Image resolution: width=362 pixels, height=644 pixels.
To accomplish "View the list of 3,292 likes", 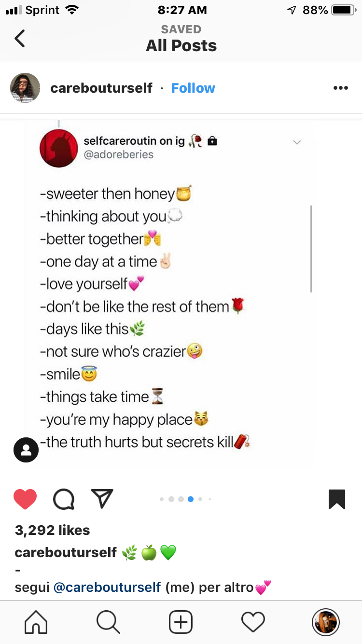I will [53, 530].
